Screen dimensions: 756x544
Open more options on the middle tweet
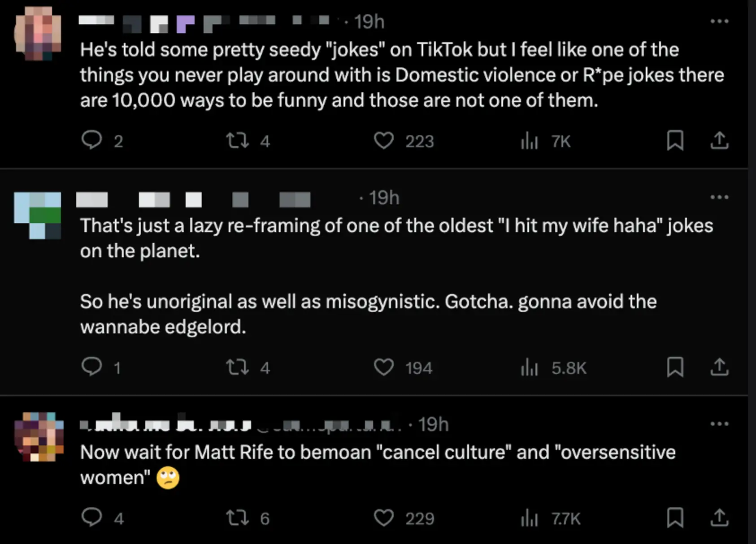(x=719, y=197)
